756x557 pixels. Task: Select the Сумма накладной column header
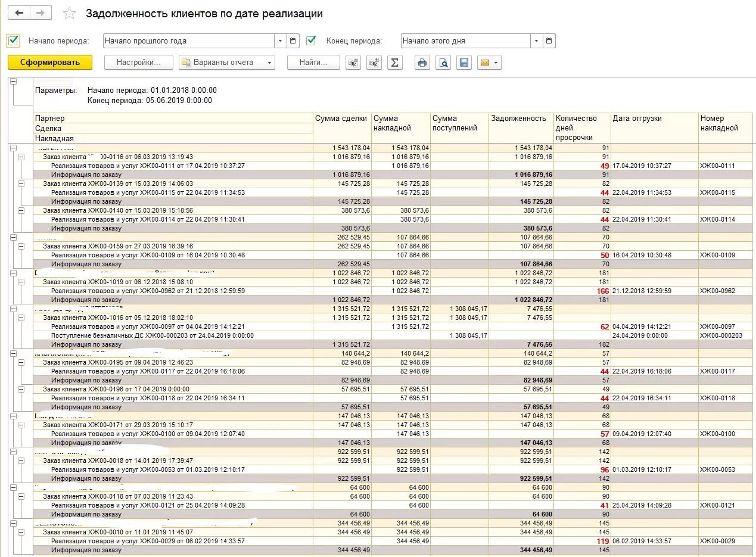401,128
